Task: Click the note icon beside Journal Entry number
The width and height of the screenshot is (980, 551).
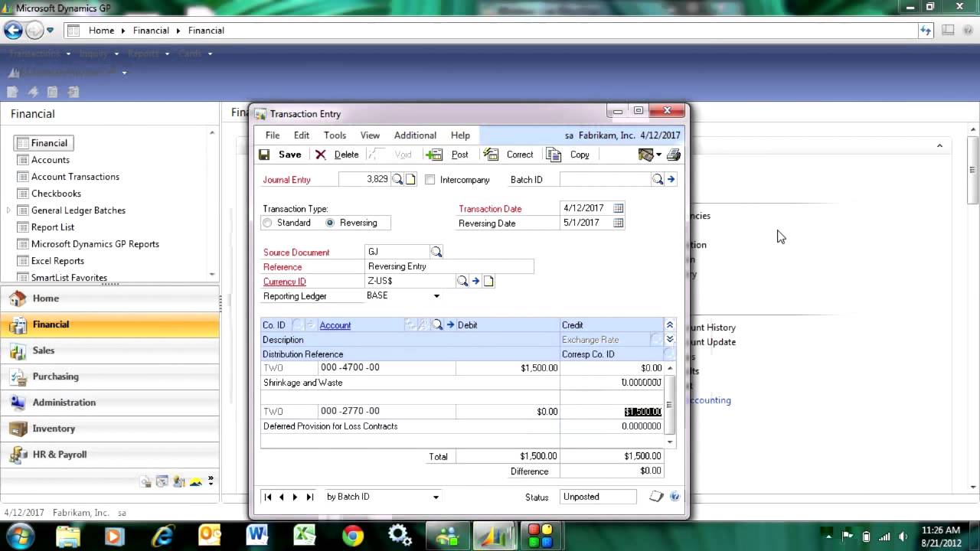Action: 410,179
